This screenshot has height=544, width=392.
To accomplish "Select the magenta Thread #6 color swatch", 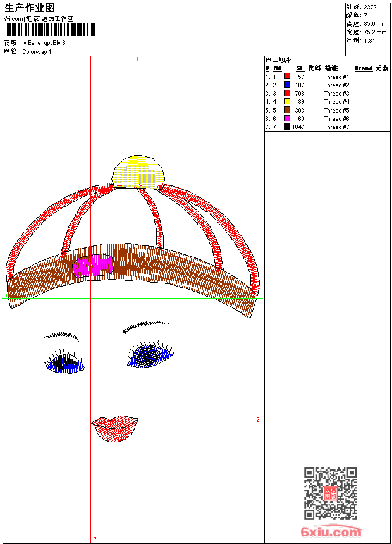I will coord(287,119).
